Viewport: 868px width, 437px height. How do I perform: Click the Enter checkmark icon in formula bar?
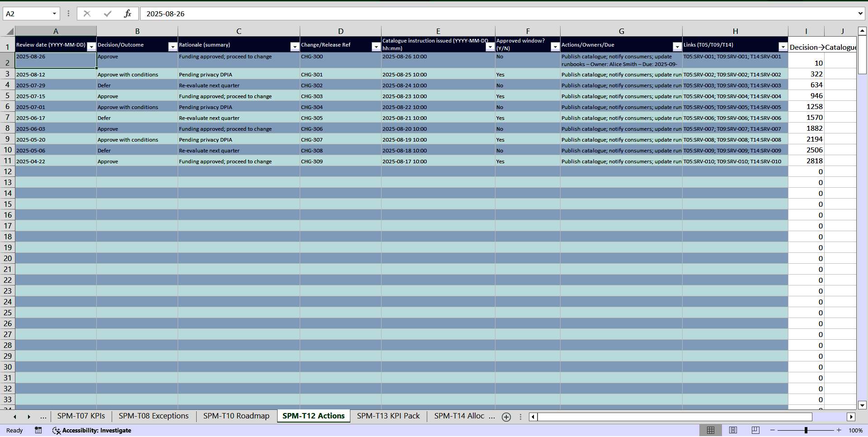point(108,14)
